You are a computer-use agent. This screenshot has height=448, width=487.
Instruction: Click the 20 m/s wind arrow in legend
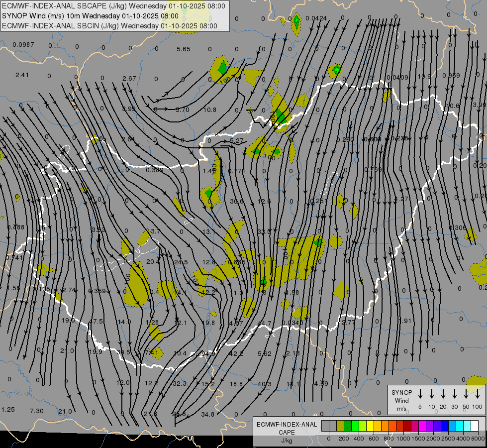point(443,394)
